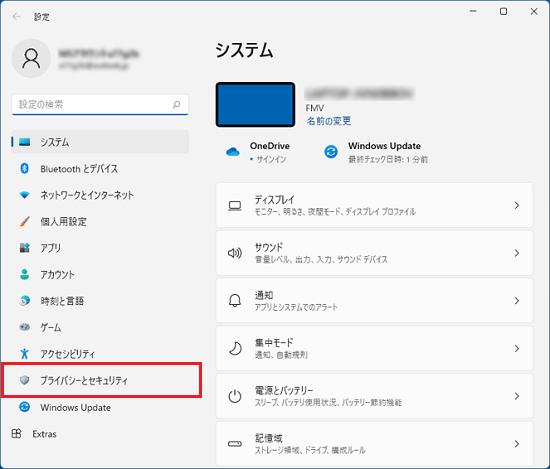550x469 pixels.
Task: Expand 電源とバッテリー settings chevron
Action: coord(517,396)
